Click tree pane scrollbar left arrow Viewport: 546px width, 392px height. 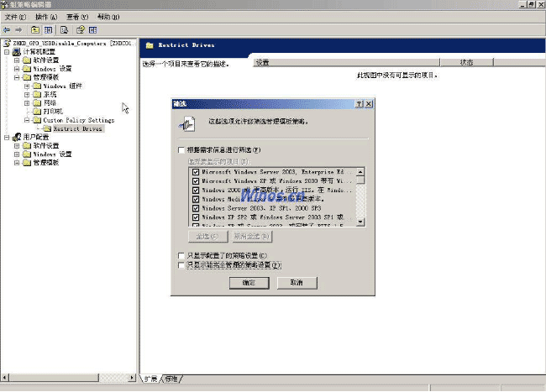click(x=4, y=378)
